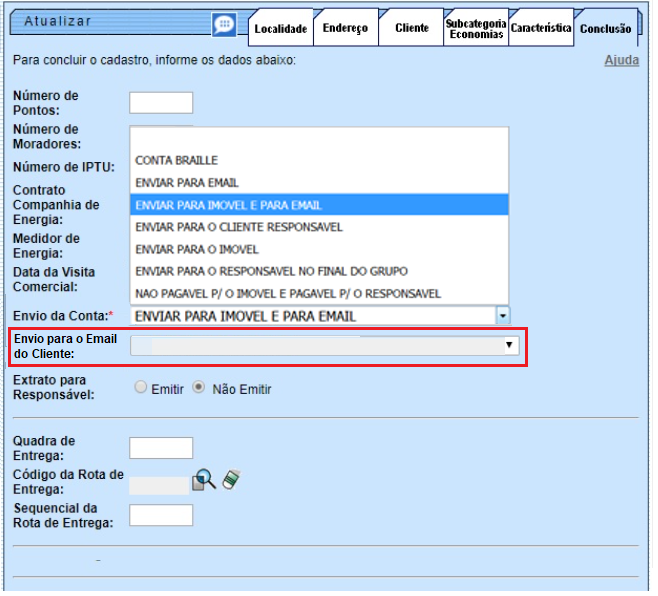Pick ENVIAR PARA EMAIL option

click(x=187, y=183)
